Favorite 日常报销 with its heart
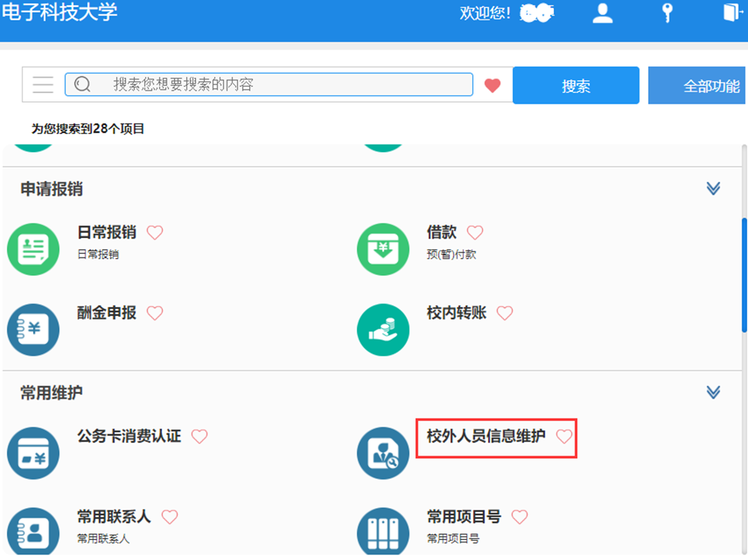 155,233
